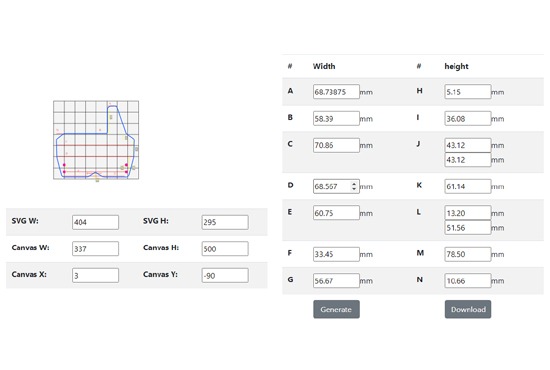Viewport: 550px width, 370px height.
Task: Focus the SVG W input field
Action: tap(95, 222)
